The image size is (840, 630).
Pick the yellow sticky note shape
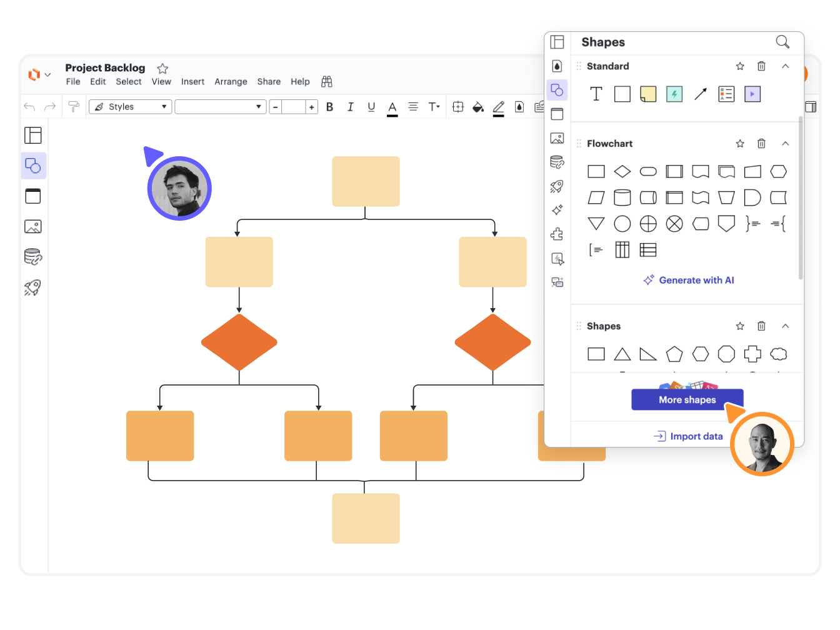[648, 94]
